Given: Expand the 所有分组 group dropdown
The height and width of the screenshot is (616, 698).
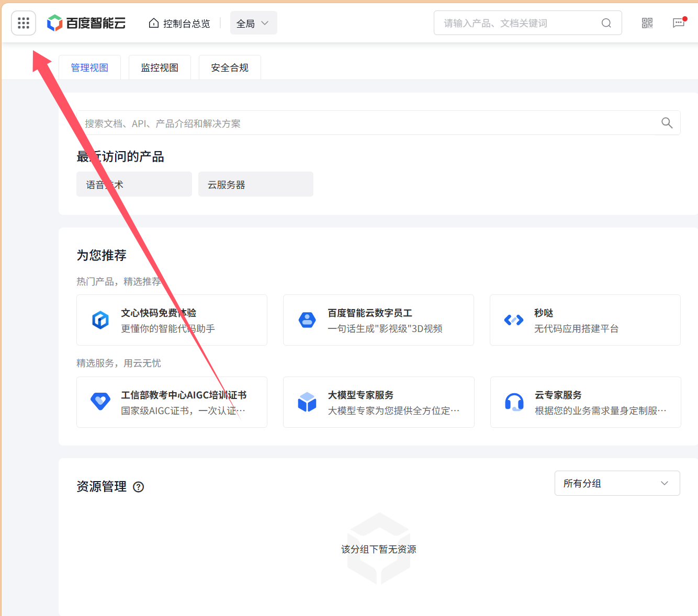Looking at the screenshot, I should tap(617, 483).
